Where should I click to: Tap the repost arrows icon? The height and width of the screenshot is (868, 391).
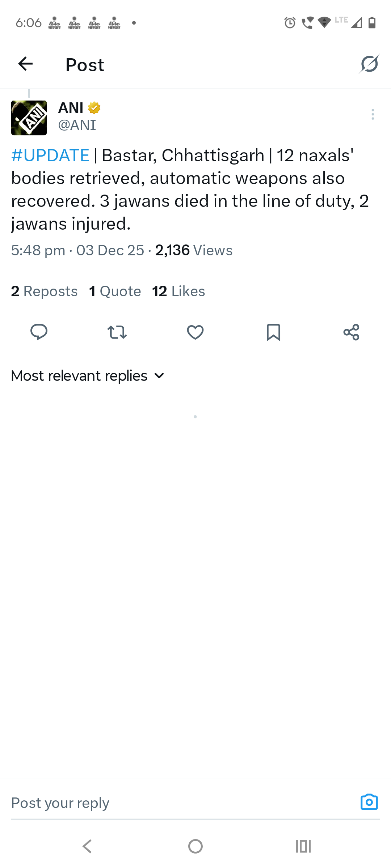117,332
